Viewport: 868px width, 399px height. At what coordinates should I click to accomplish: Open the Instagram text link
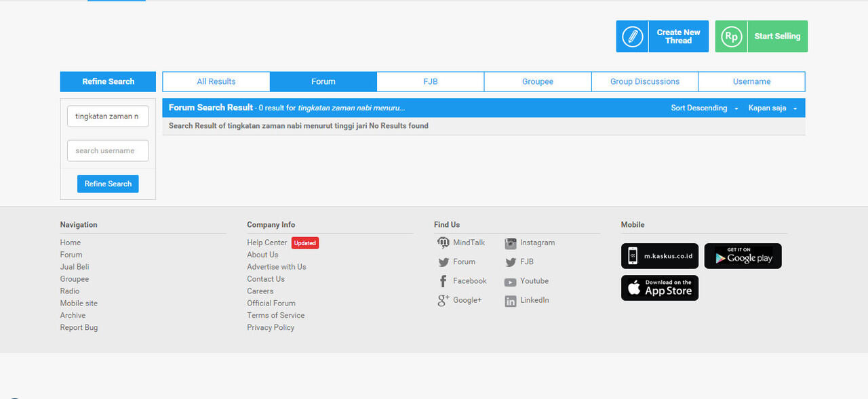coord(538,243)
